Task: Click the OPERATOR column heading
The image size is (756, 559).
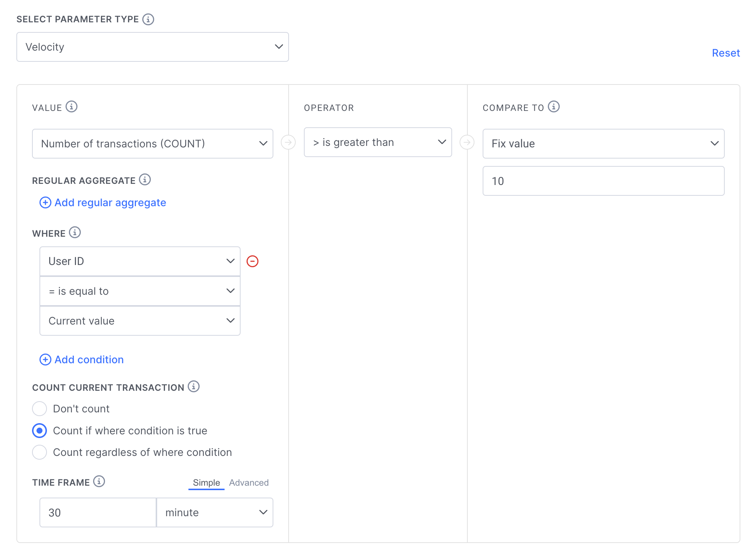Action: (329, 108)
